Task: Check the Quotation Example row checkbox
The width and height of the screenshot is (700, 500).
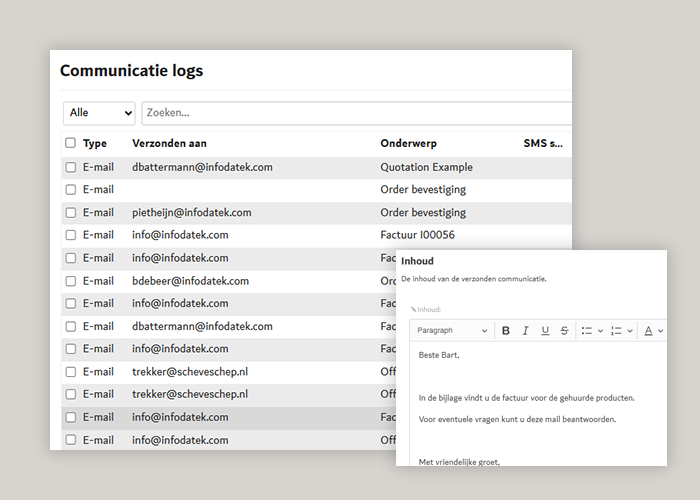Action: 71,167
